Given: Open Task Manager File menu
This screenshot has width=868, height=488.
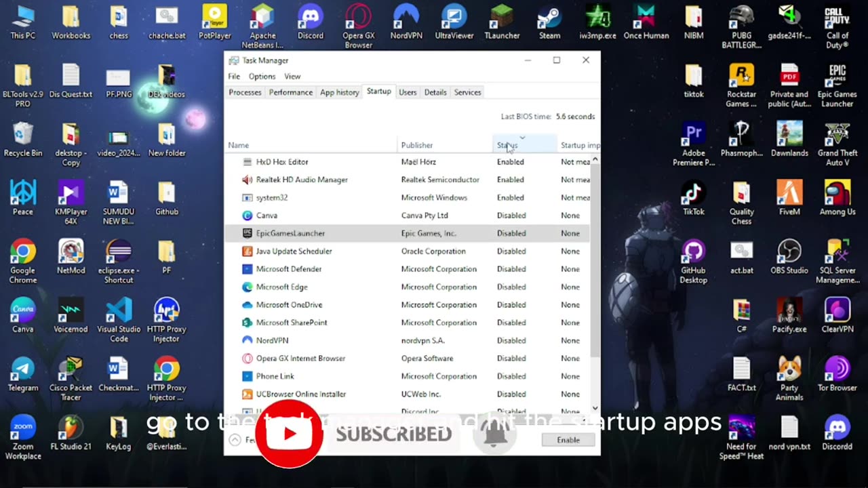Looking at the screenshot, I should [234, 77].
